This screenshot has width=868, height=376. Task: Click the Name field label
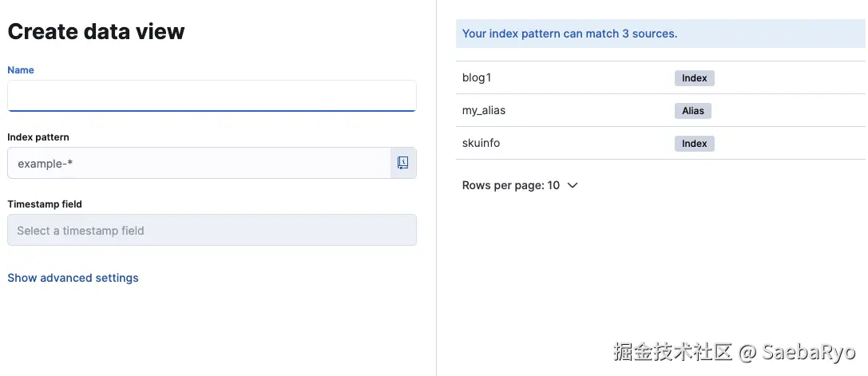(x=21, y=70)
